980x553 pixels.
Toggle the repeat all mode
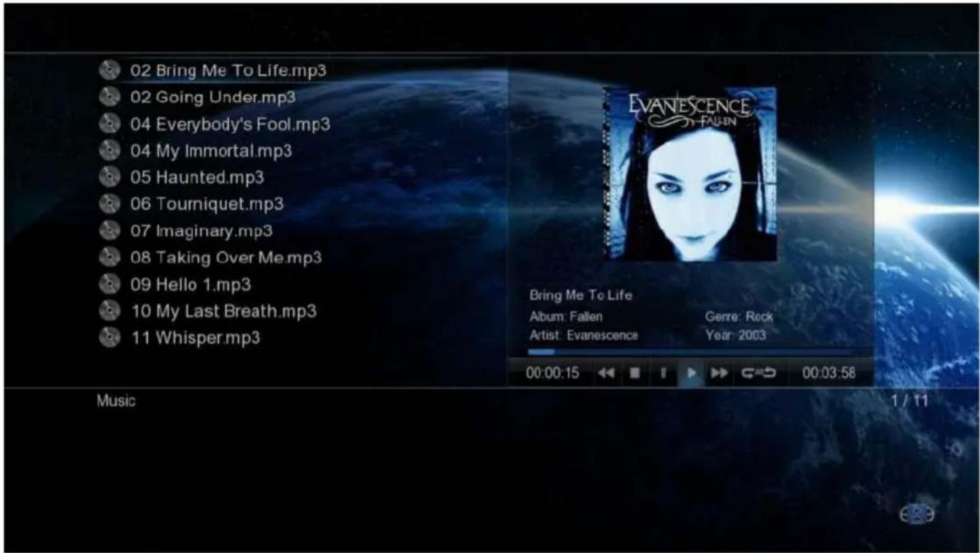tap(759, 373)
